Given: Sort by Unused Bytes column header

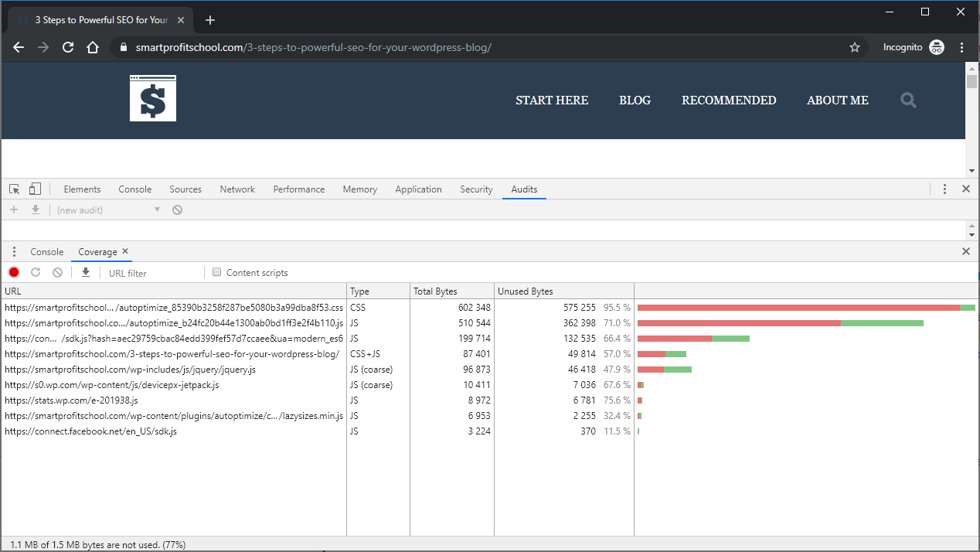Looking at the screenshot, I should pos(564,291).
